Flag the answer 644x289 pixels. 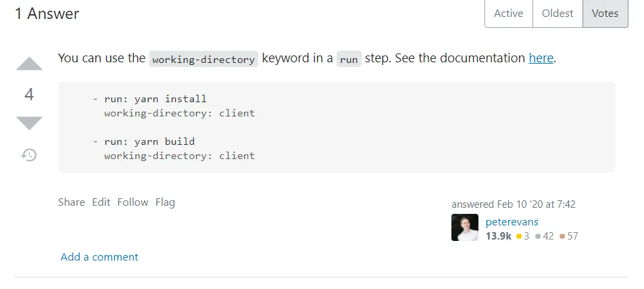(x=165, y=202)
